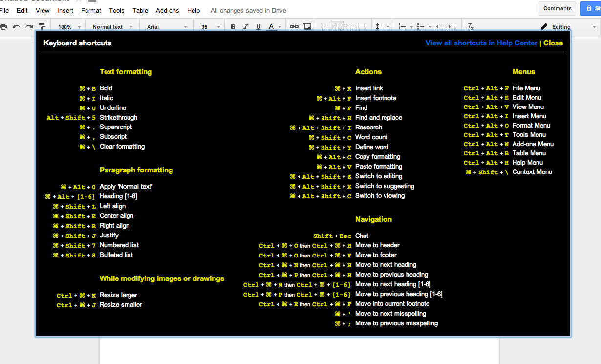This screenshot has width=601, height=364.
Task: Open the text color picker icon
Action: coord(271,27)
